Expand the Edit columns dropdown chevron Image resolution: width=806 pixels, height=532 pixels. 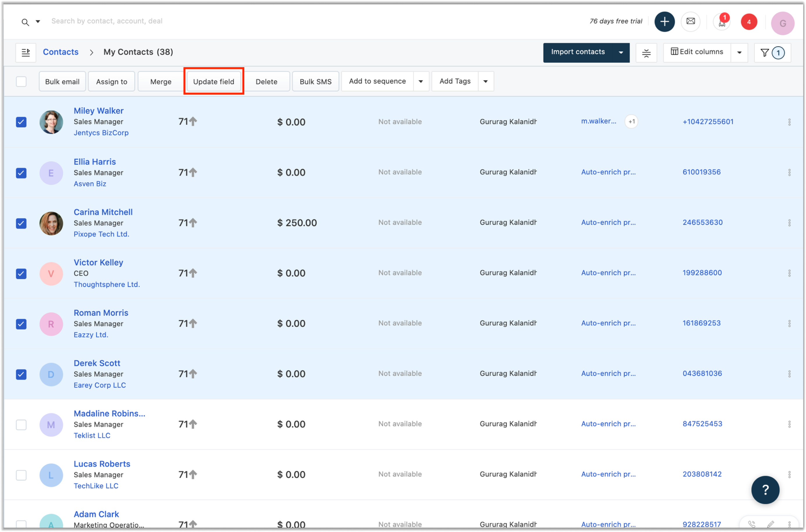pos(739,52)
